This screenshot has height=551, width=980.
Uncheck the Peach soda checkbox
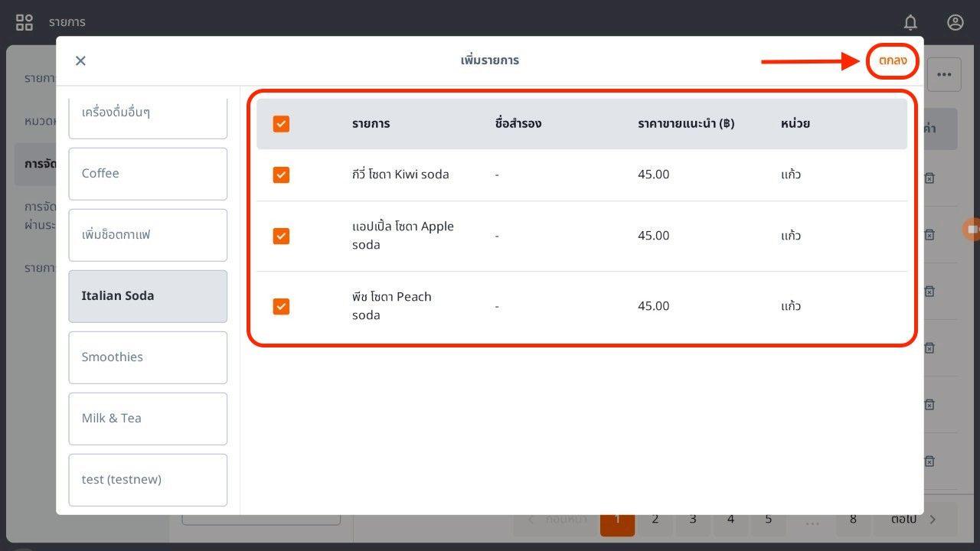coord(281,306)
